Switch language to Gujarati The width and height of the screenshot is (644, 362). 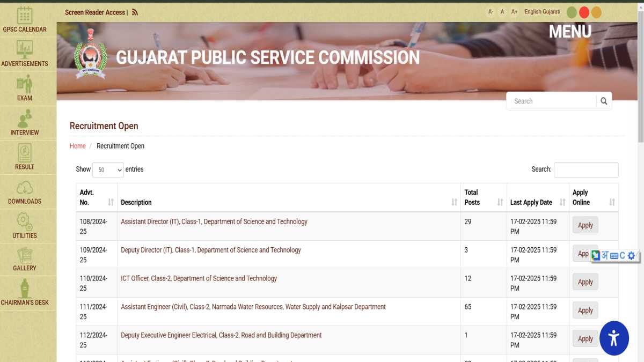click(x=551, y=12)
